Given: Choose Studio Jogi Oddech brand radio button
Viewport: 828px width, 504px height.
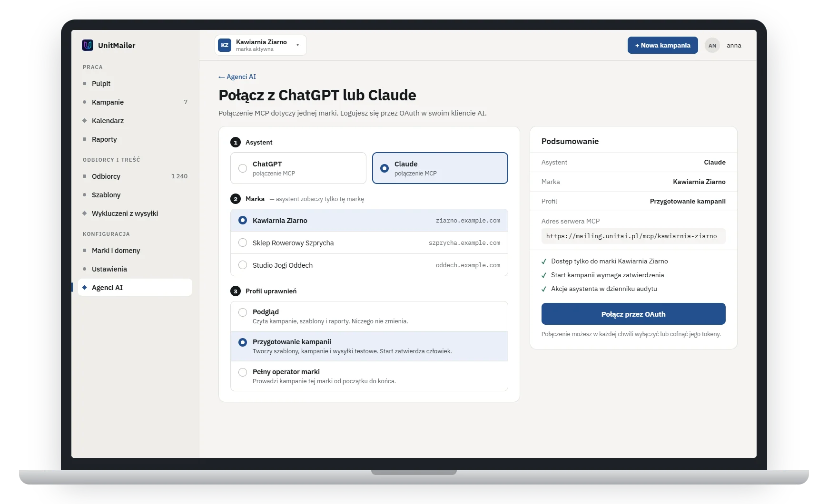Looking at the screenshot, I should (243, 265).
